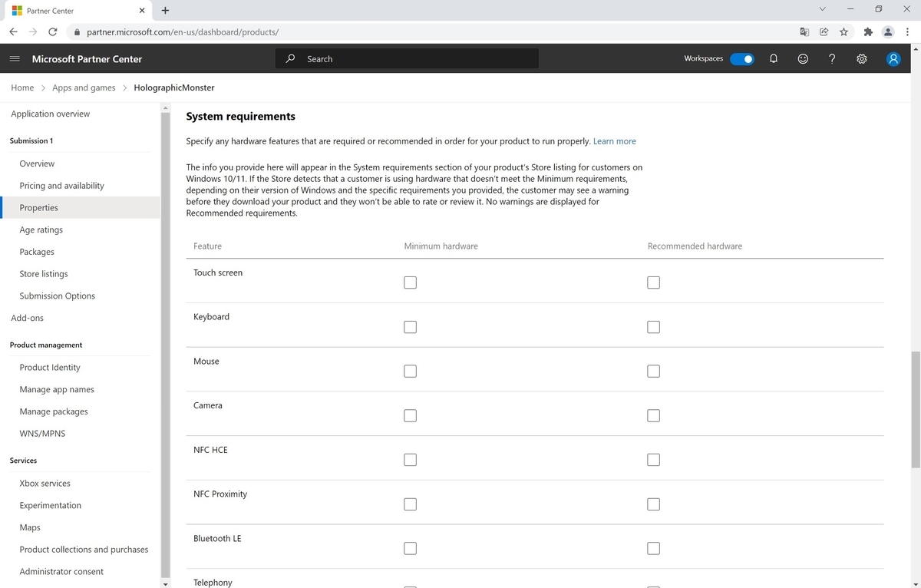Open the browser extensions puzzle icon
Image resolution: width=921 pixels, height=588 pixels.
coord(868,31)
